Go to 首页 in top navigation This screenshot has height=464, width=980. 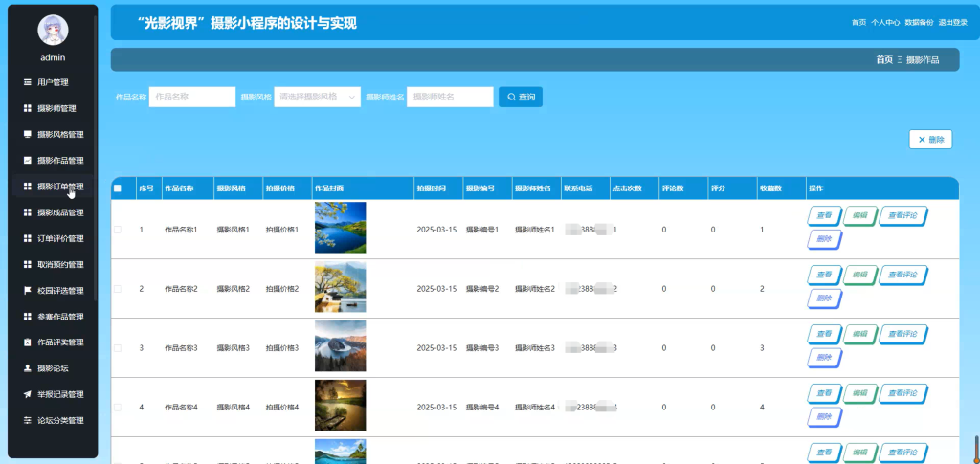pyautogui.click(x=858, y=22)
